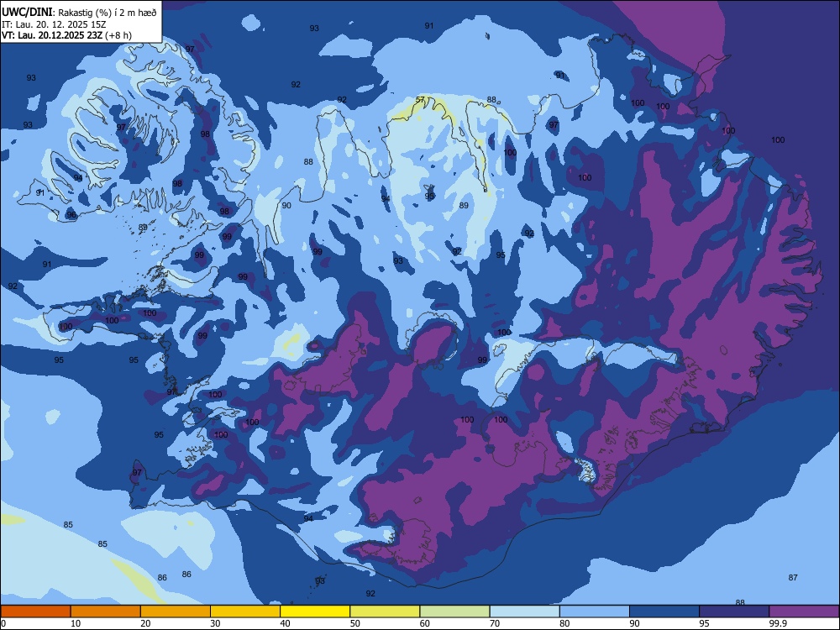Click the yellow-green 50–60 legend swatch
The width and height of the screenshot is (840, 630).
[386, 612]
